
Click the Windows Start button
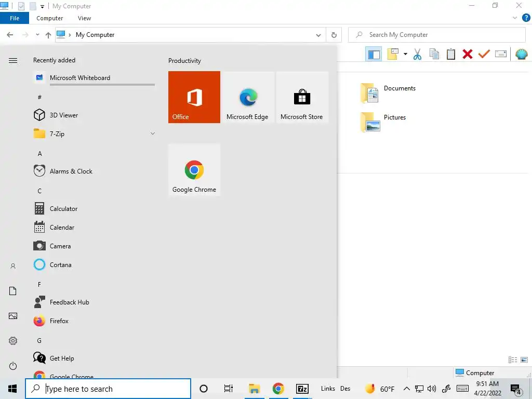pyautogui.click(x=12, y=389)
